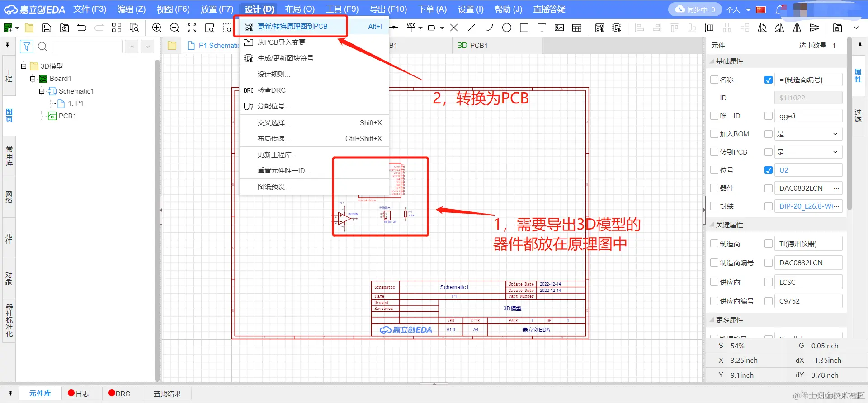Viewport: 868px width, 403px height.
Task: Select the insert image tool
Action: tap(559, 28)
